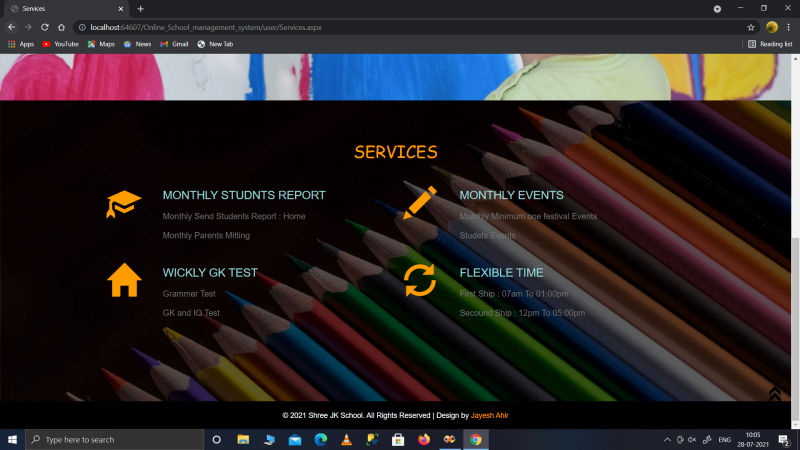
Task: Click the scroll-to-top double chevron
Action: click(774, 393)
